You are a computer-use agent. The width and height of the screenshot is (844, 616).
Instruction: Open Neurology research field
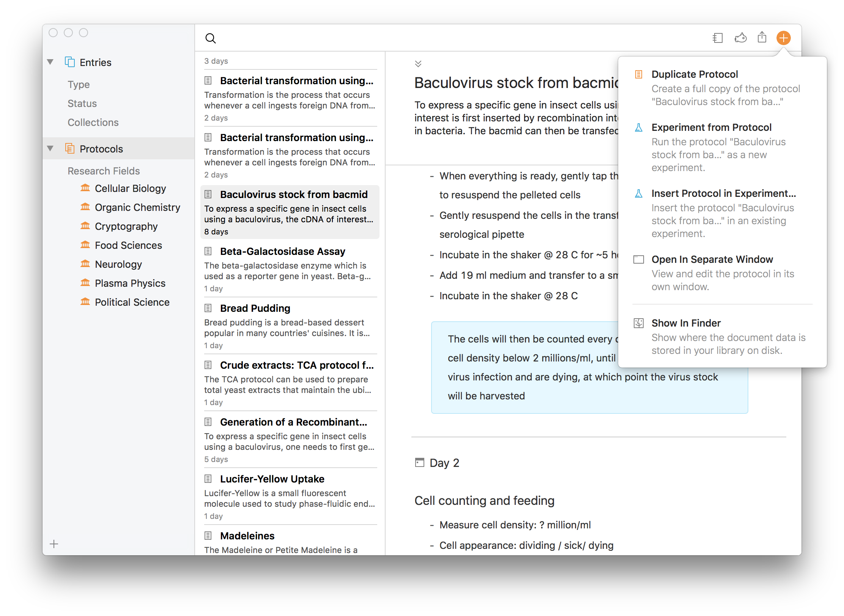tap(118, 264)
